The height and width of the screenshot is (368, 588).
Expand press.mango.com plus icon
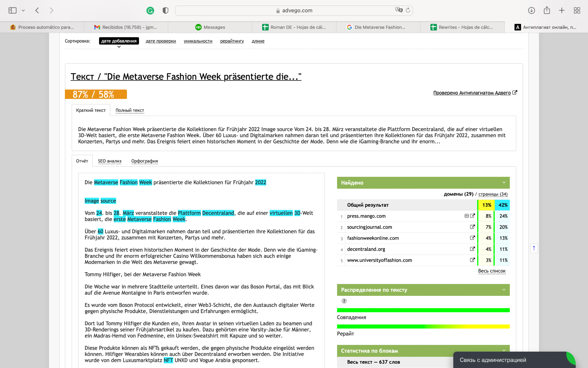pyautogui.click(x=467, y=216)
